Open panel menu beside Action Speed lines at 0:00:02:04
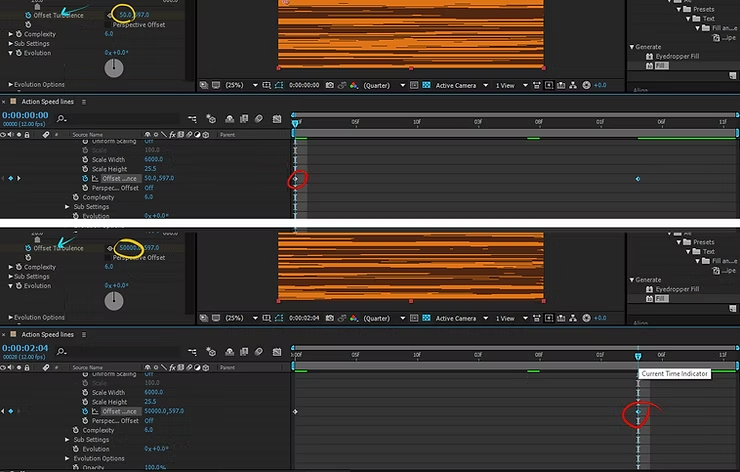 coord(84,334)
